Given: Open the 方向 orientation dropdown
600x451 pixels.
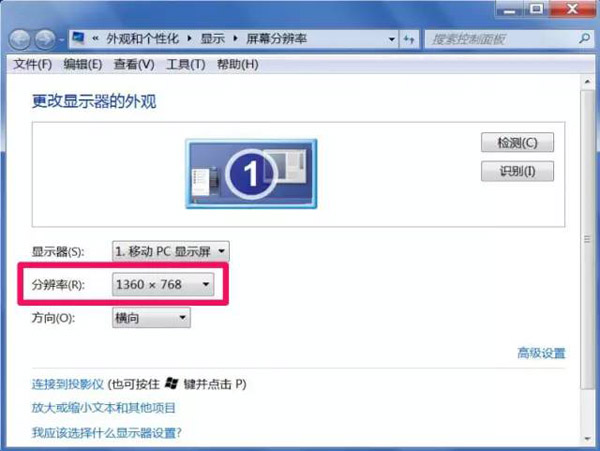Looking at the screenshot, I should pyautogui.click(x=151, y=317).
